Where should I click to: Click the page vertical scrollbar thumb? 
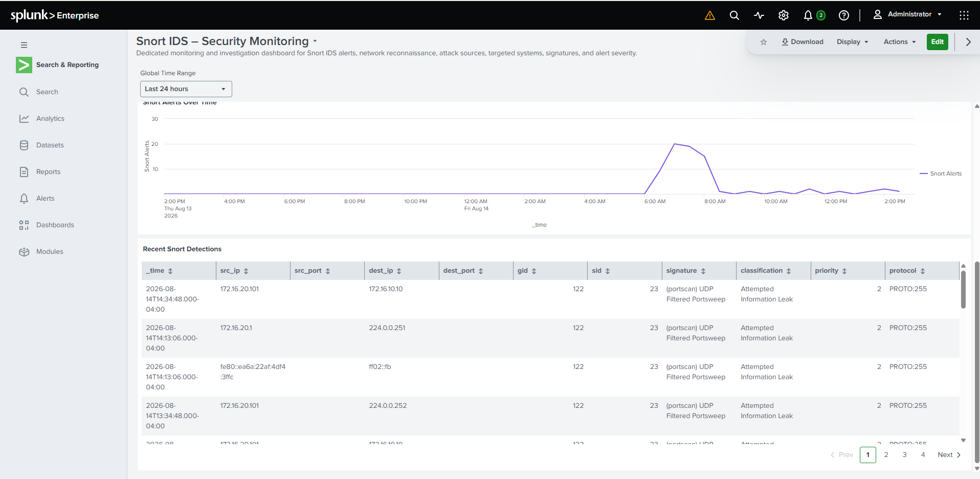click(x=977, y=362)
